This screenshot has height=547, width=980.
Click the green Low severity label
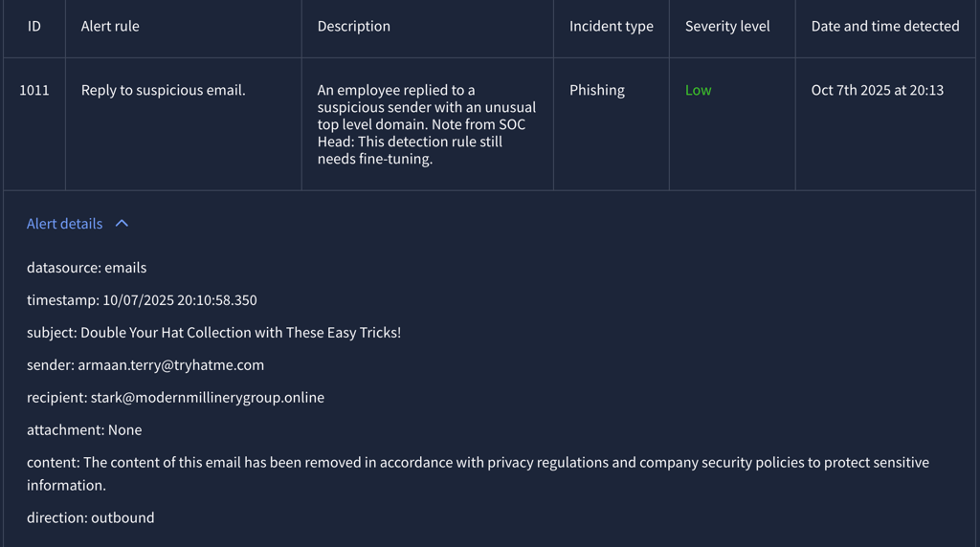698,90
